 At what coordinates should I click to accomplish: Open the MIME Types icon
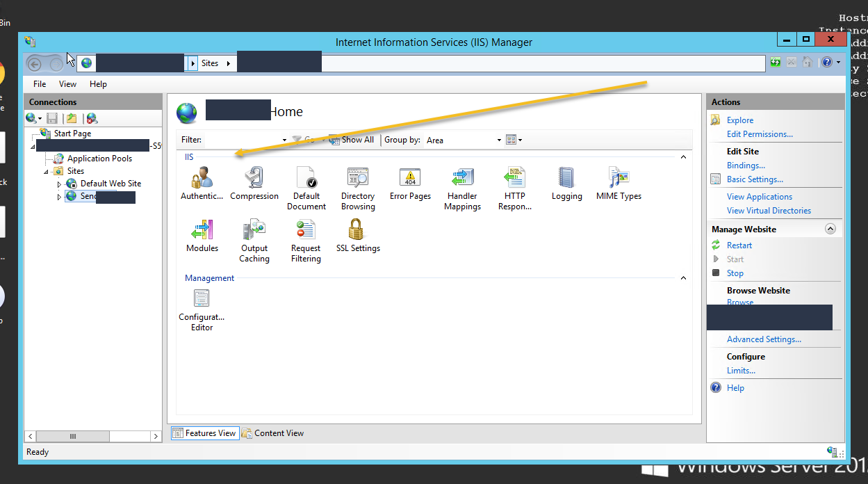pos(619,178)
